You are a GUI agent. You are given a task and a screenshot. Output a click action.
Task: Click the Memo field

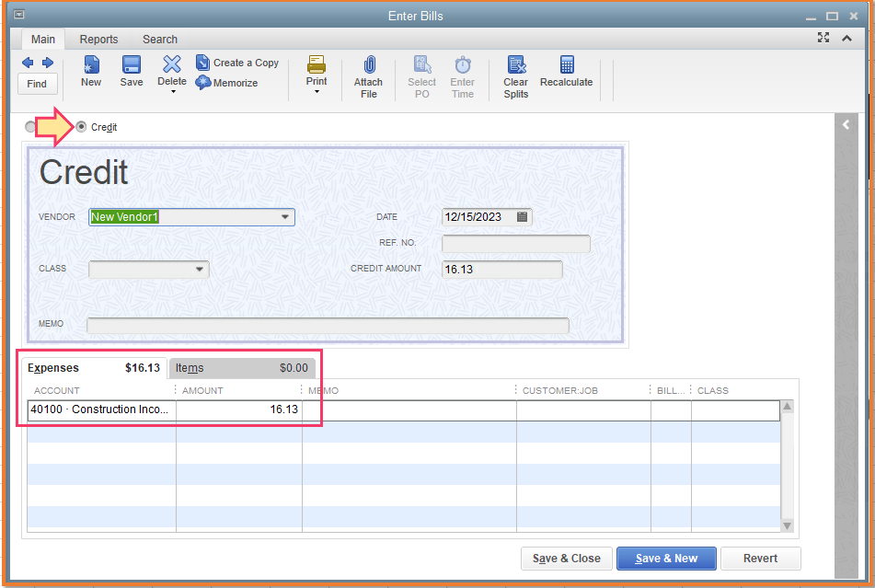(328, 325)
